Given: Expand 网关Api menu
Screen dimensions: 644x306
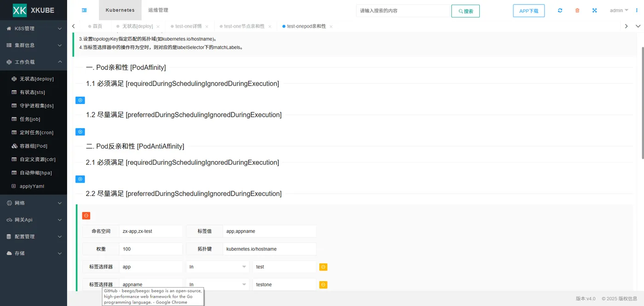Looking at the screenshot, I should 34,219.
